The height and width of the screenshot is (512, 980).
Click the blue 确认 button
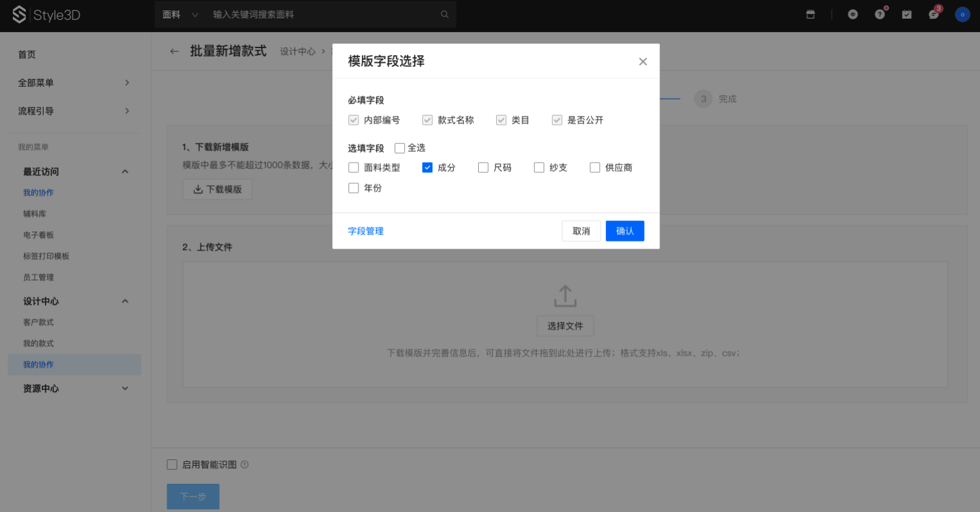point(625,231)
